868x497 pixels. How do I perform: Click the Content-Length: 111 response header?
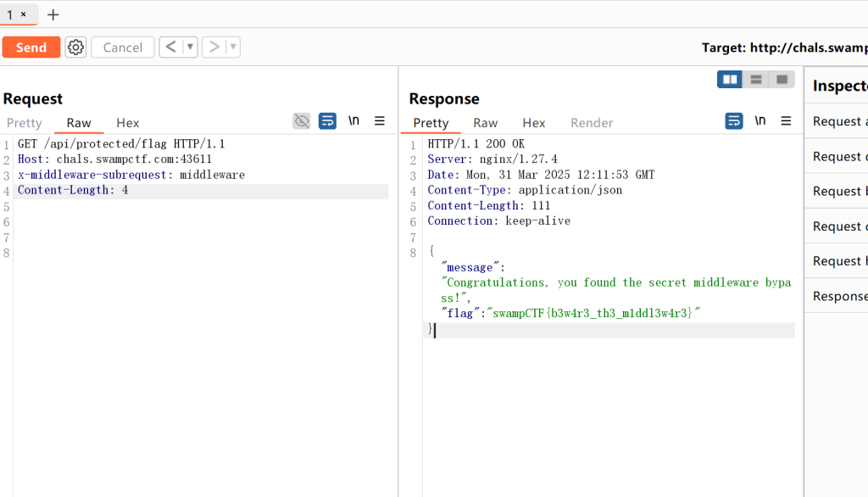489,205
